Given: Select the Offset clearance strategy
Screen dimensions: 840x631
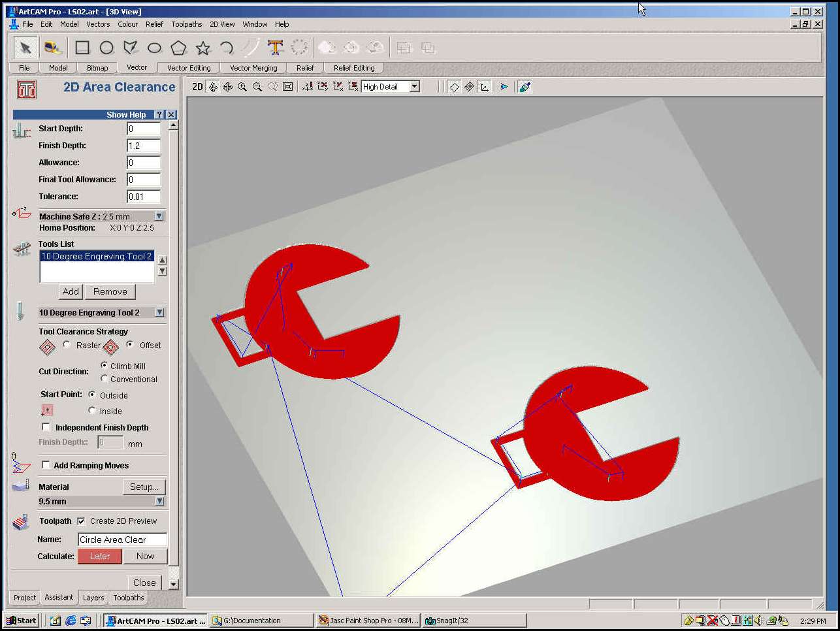Looking at the screenshot, I should (x=130, y=345).
